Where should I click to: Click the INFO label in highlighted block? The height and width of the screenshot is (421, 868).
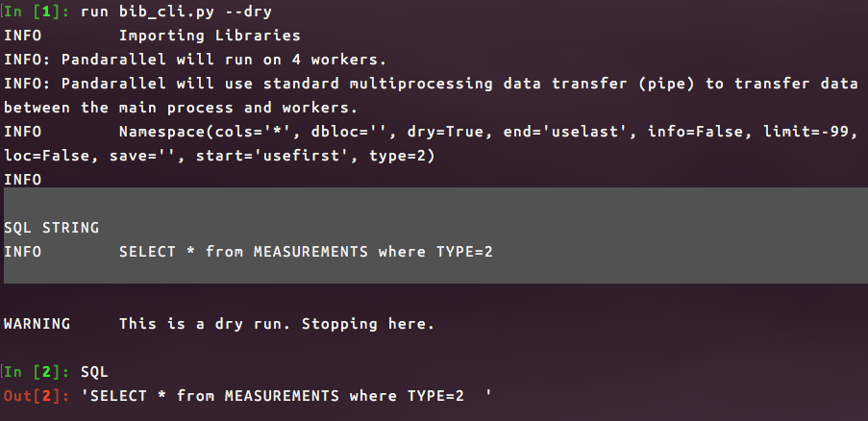click(x=22, y=252)
